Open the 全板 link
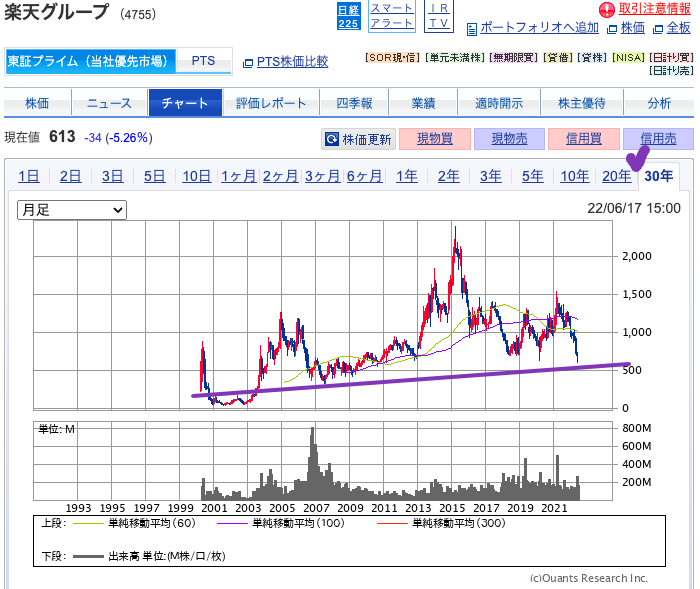Viewport: 700px width, 589px height. pyautogui.click(x=678, y=28)
